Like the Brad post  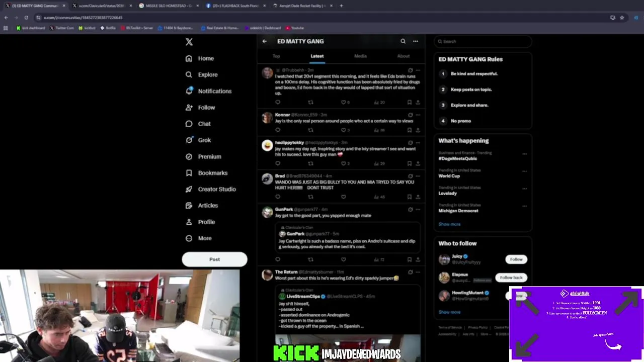(x=344, y=197)
